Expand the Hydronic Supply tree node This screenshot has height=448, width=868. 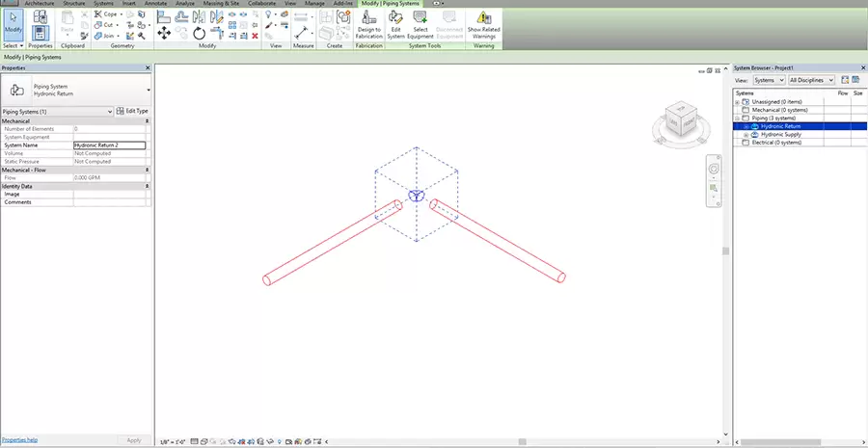(746, 135)
